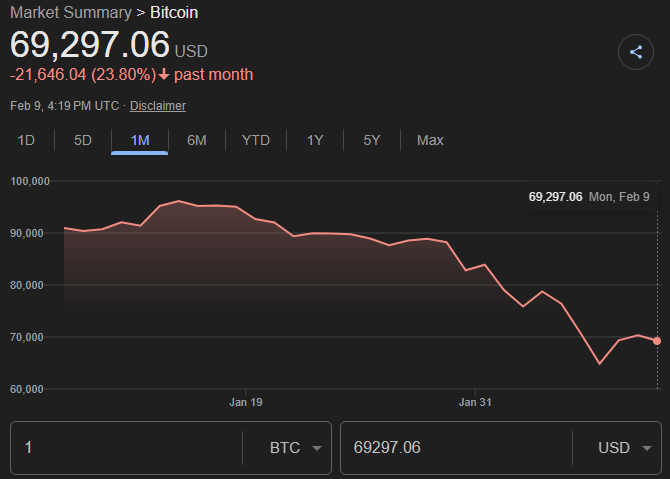
Task: Click the Market Summary breadcrumb
Action: point(71,12)
